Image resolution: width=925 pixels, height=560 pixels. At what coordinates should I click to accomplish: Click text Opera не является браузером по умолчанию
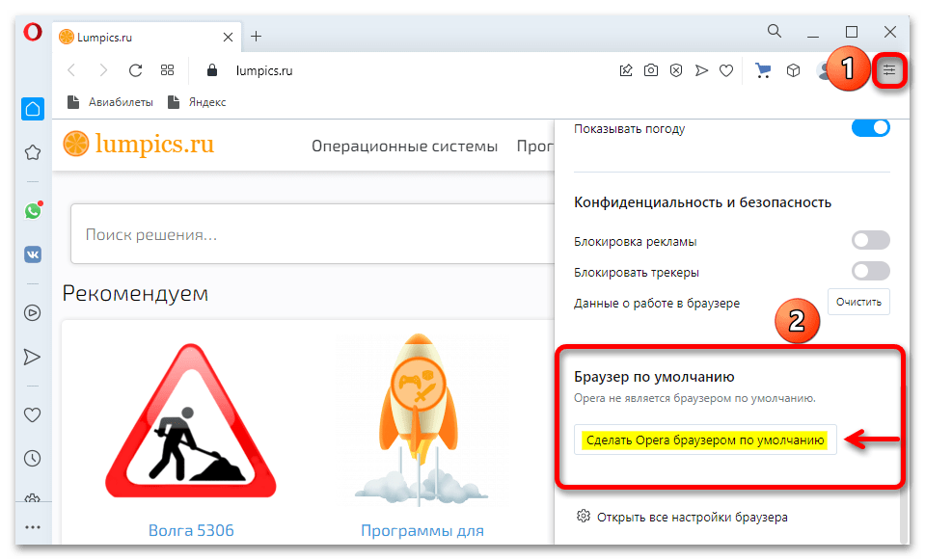point(694,398)
